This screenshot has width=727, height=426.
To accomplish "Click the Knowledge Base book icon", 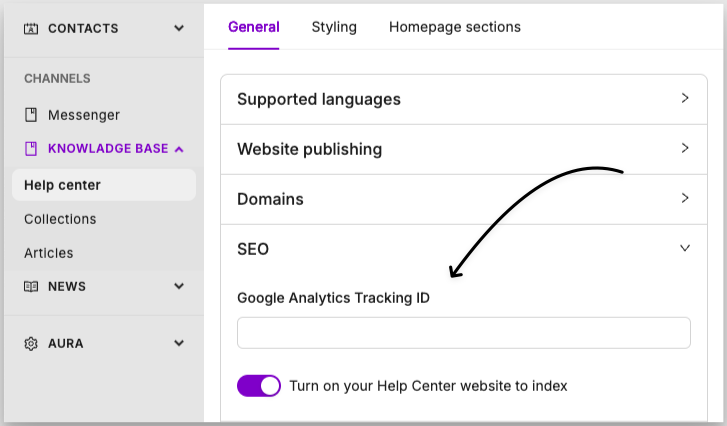I will click(x=31, y=149).
